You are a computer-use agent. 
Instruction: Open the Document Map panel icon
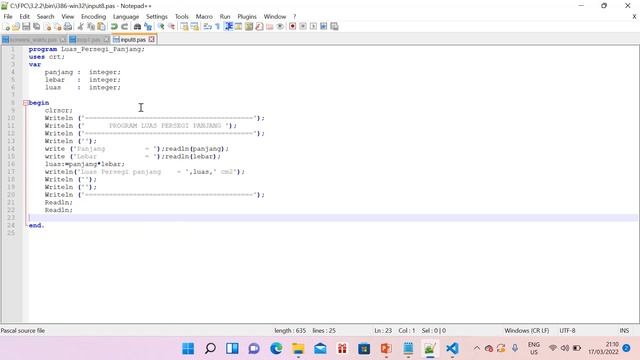[x=249, y=27]
